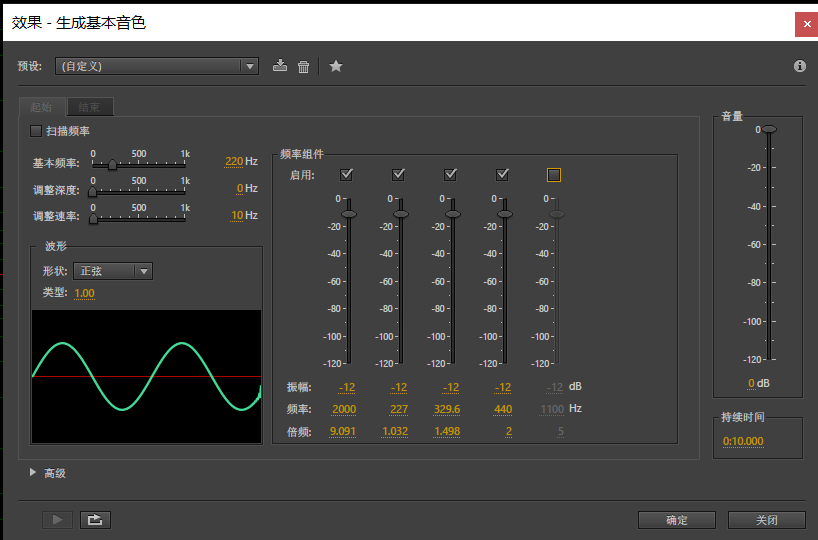Click the 10 Hz 调整速率 value
The height and width of the screenshot is (540, 818).
(237, 215)
